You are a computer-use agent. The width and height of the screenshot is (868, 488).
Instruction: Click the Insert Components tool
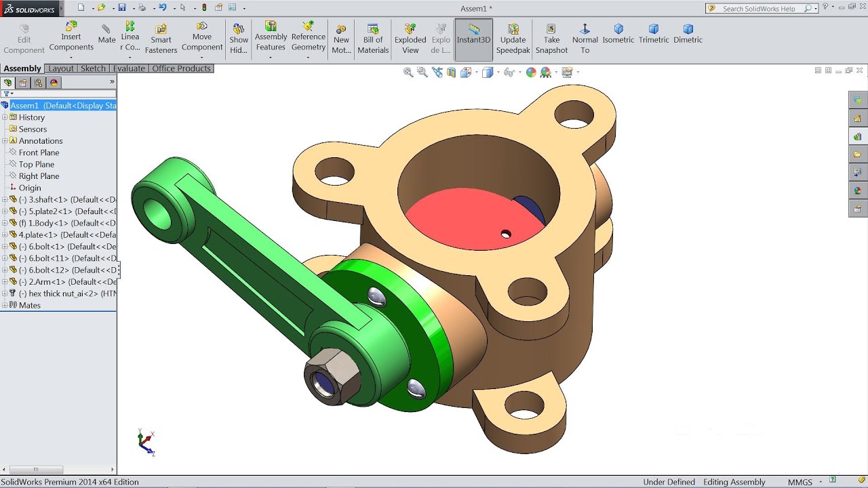[71, 37]
